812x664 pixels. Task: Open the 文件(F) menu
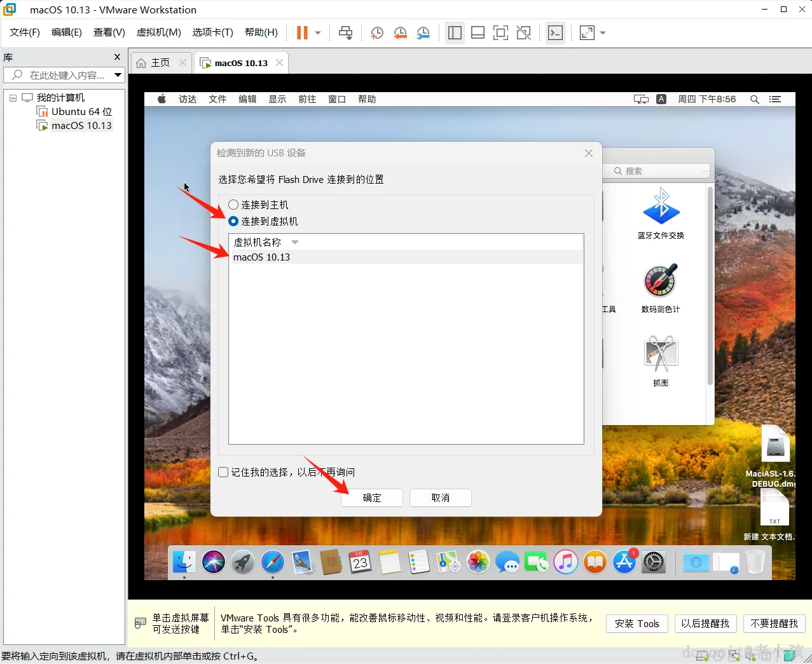click(x=25, y=32)
